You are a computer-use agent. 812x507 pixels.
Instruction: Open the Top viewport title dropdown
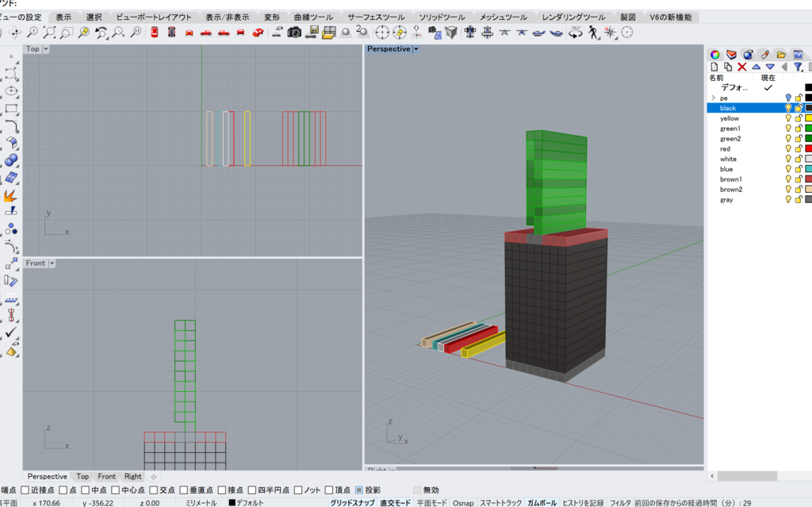pyautogui.click(x=45, y=48)
